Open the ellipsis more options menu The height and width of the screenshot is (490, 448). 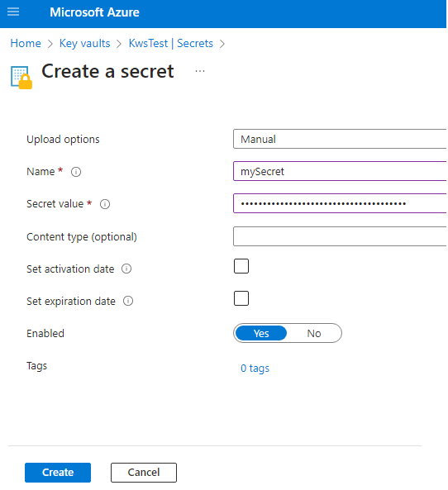coord(200,71)
